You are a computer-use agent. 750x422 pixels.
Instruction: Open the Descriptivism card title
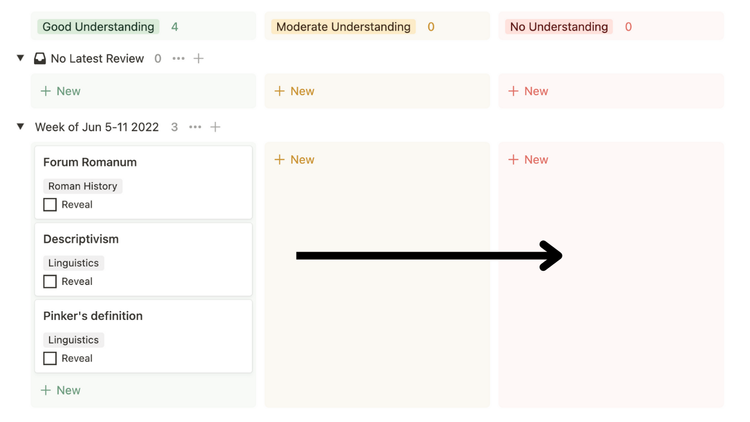81,239
